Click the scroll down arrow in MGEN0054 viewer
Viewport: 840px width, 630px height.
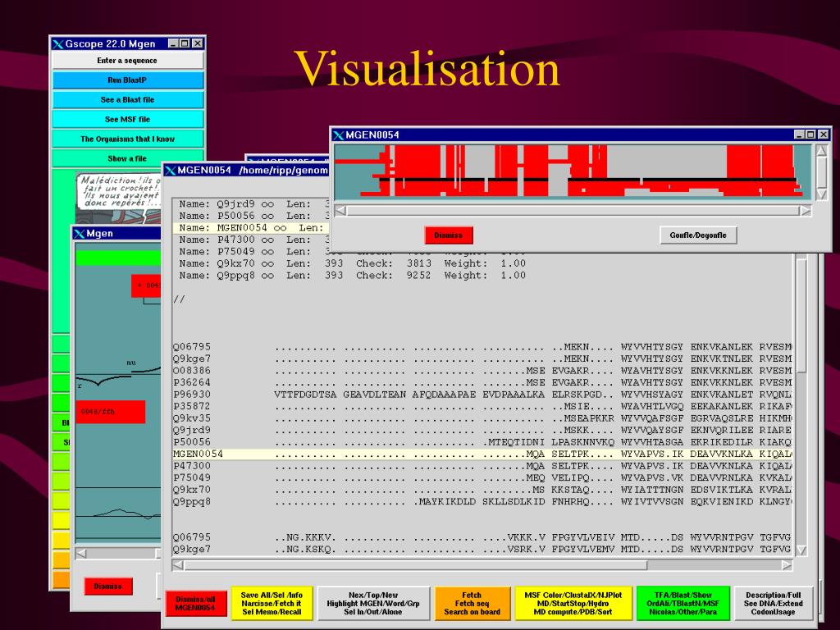(x=822, y=194)
